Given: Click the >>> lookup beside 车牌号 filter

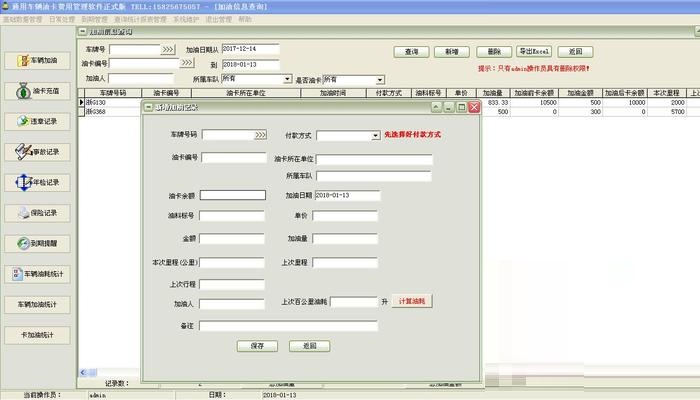Looking at the screenshot, I should click(168, 49).
